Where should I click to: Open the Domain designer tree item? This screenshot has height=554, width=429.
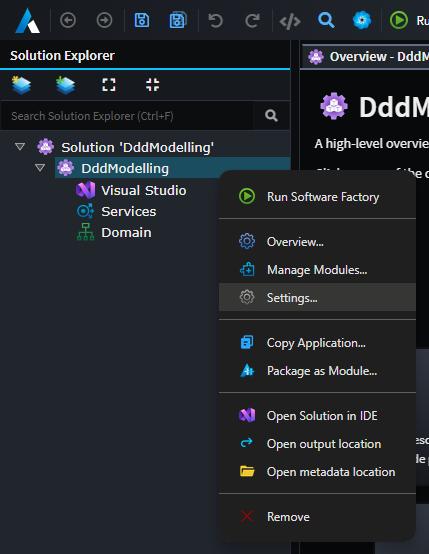click(x=126, y=233)
